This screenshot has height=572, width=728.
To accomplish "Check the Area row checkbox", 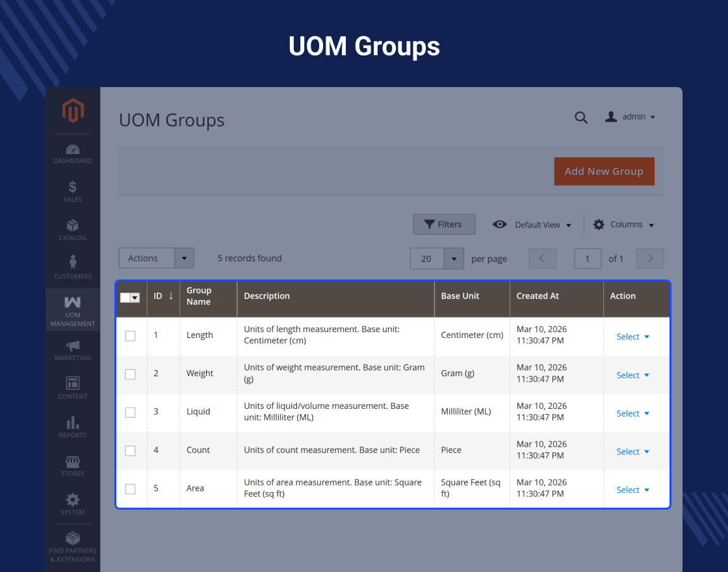I will (x=131, y=489).
